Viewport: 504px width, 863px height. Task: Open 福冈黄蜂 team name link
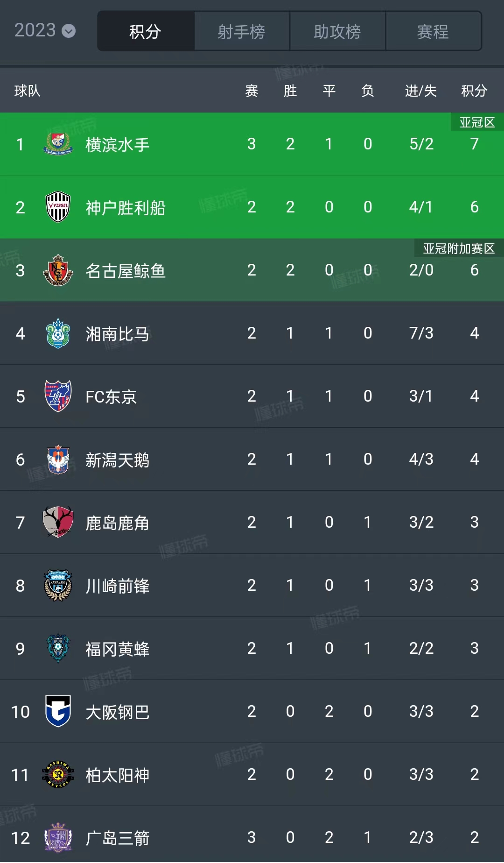point(117,649)
